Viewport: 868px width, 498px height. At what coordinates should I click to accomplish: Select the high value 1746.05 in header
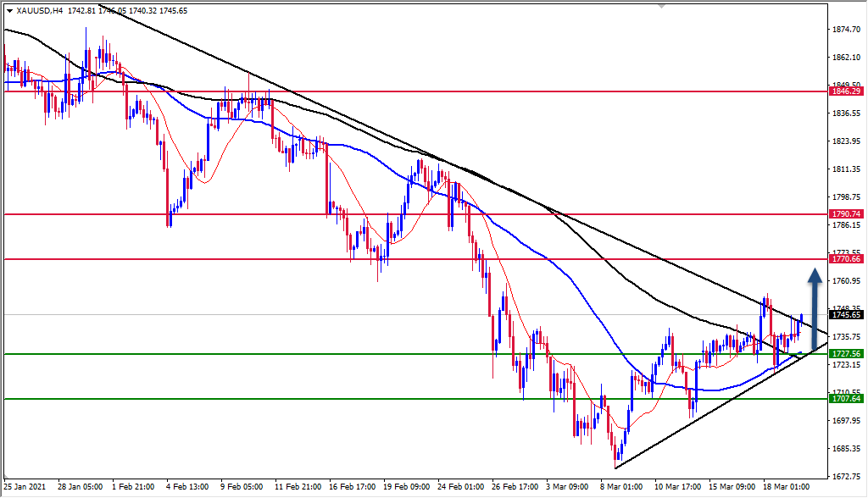pyautogui.click(x=113, y=11)
